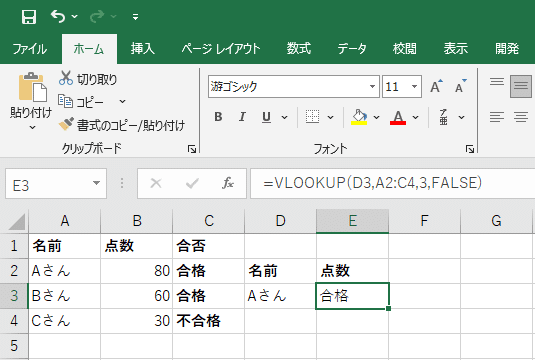Image resolution: width=535 pixels, height=360 pixels.
Task: Toggle italic formatting
Action: coord(242,117)
